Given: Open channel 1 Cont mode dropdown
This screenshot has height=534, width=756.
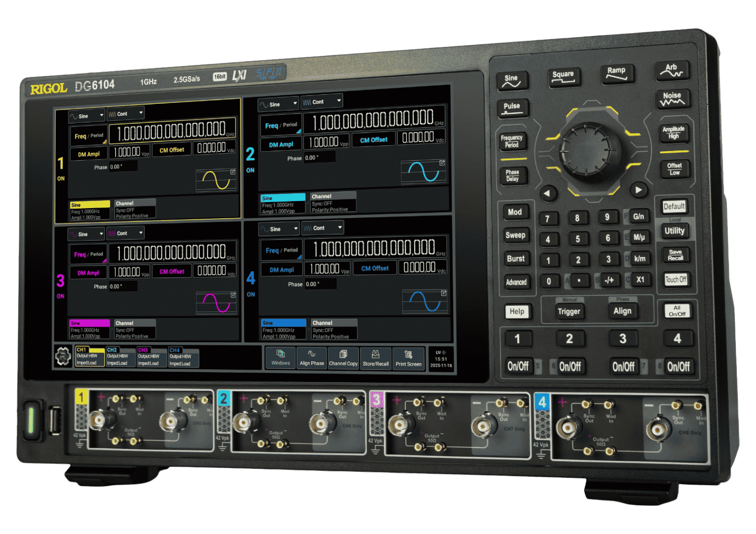Looking at the screenshot, I should (125, 114).
